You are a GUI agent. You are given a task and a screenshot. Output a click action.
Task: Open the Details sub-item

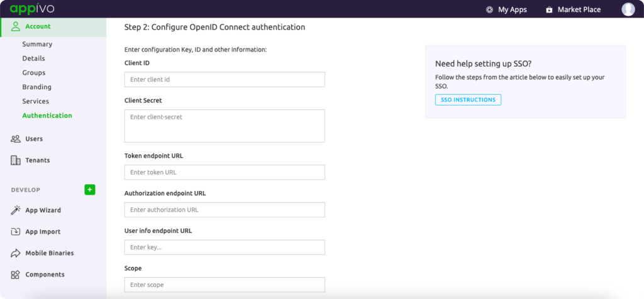click(x=34, y=58)
